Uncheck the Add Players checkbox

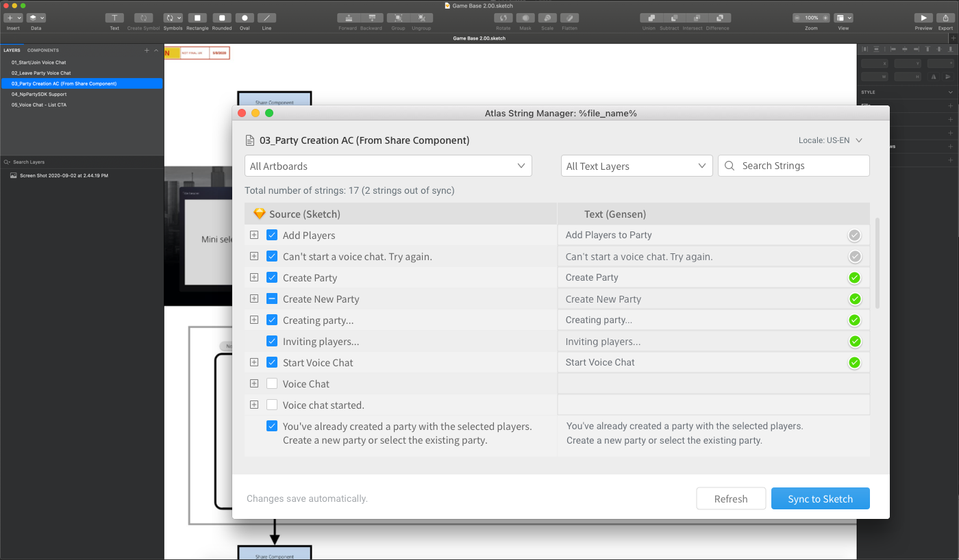click(x=272, y=235)
